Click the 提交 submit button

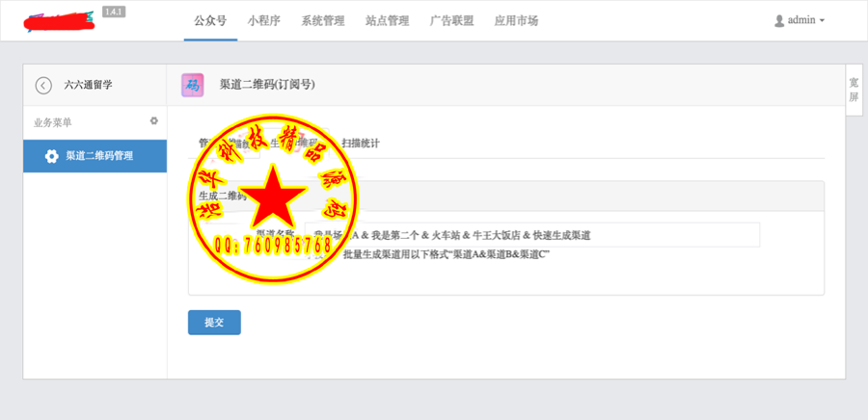coord(214,322)
